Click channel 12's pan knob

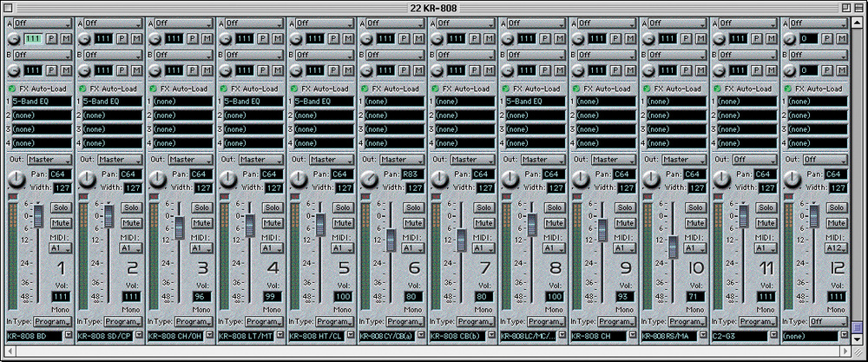point(792,180)
